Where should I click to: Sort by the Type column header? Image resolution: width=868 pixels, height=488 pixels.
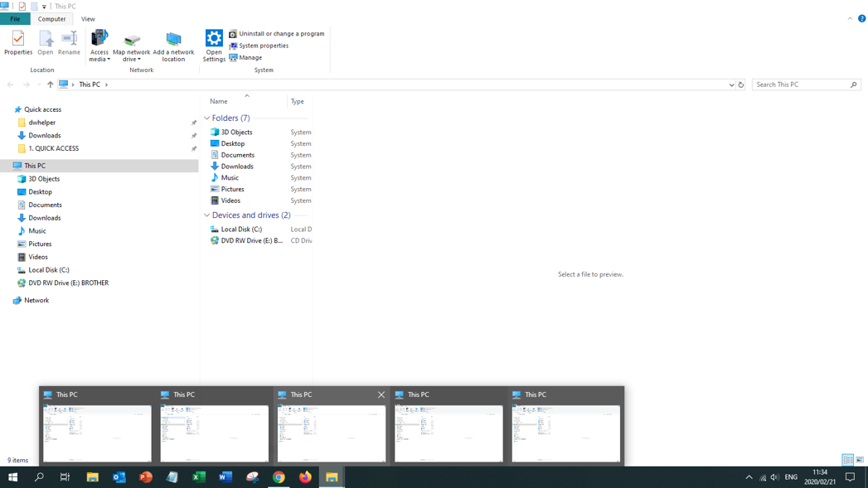point(298,101)
